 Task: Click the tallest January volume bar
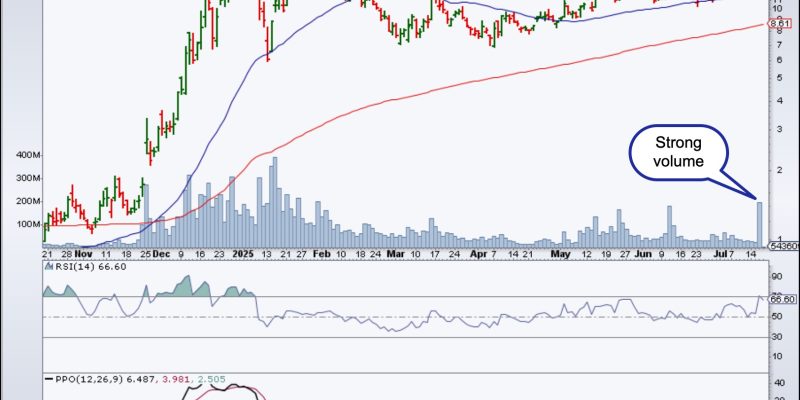[274, 200]
